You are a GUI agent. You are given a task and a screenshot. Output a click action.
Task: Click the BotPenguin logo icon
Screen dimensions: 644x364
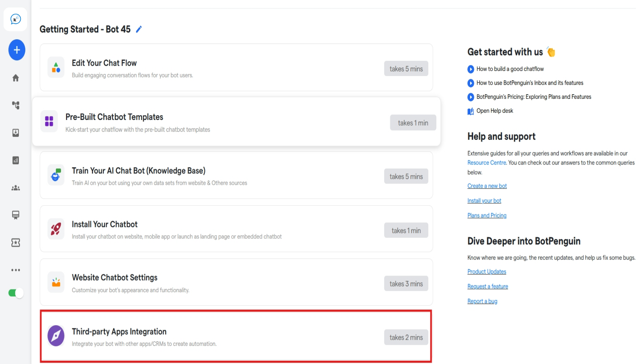click(x=15, y=19)
